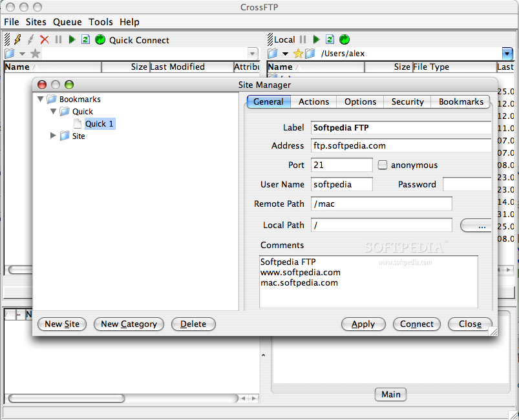Screen dimensions: 519x420
Task: Click green globe icon in Local toolbar
Action: point(344,39)
